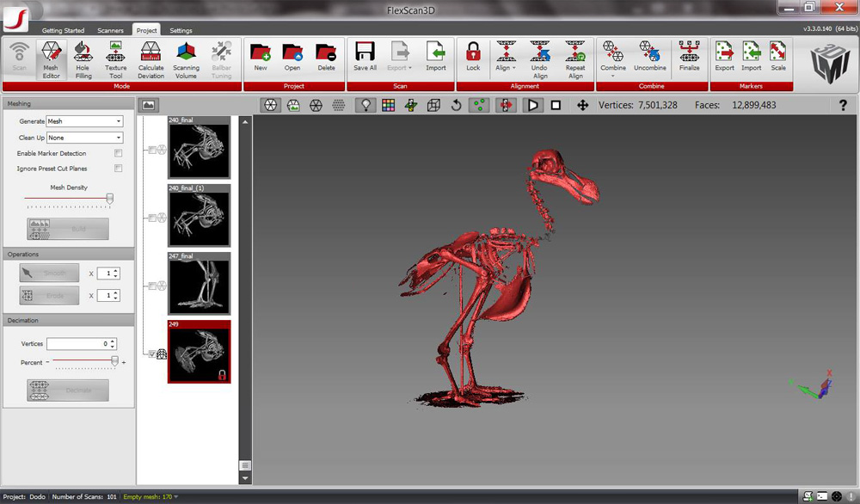Open the Hole Filling tool
860x504 pixels.
(83, 60)
